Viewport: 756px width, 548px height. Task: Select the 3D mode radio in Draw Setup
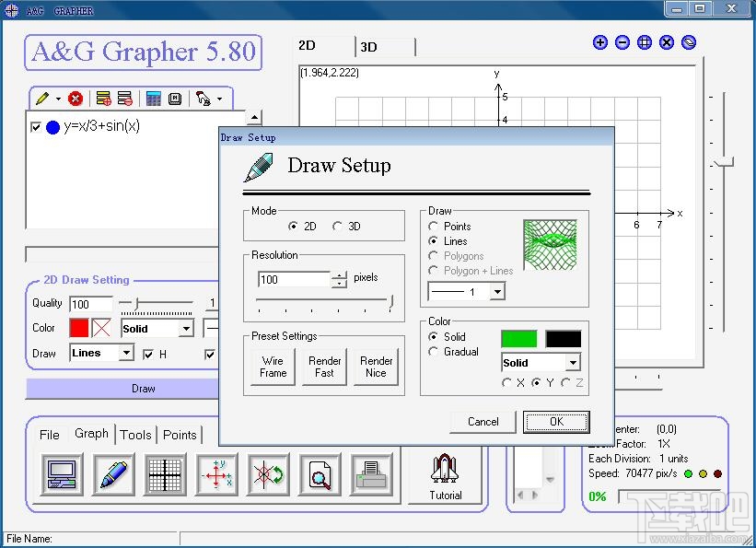(338, 226)
